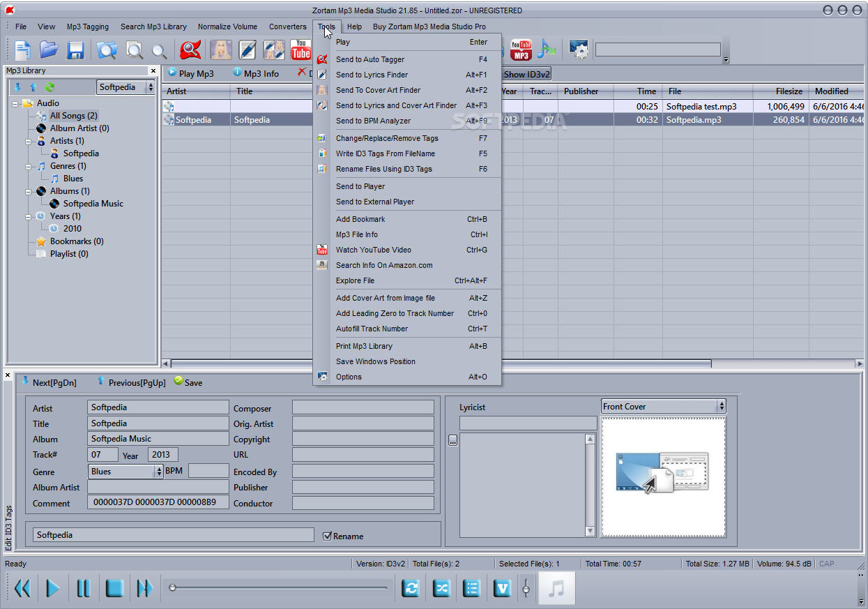Open the Mp3 Tagging menu
Screen dimensions: 868x609
(x=88, y=27)
